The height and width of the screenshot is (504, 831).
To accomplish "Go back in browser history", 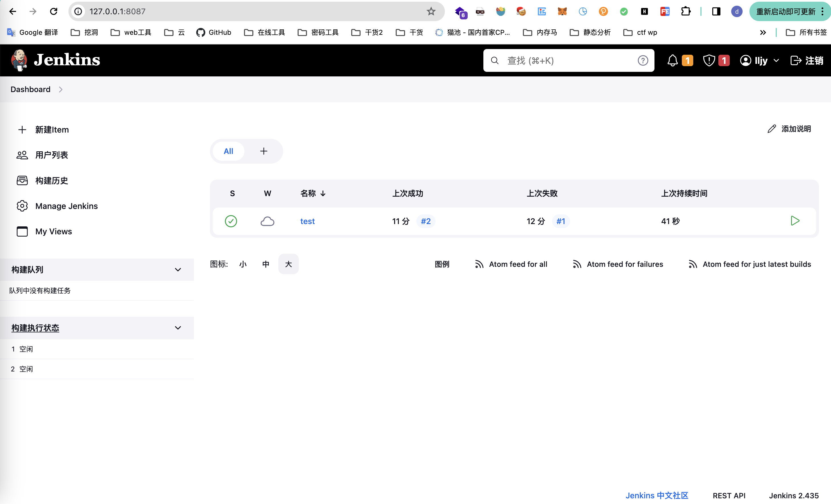I will pos(13,11).
